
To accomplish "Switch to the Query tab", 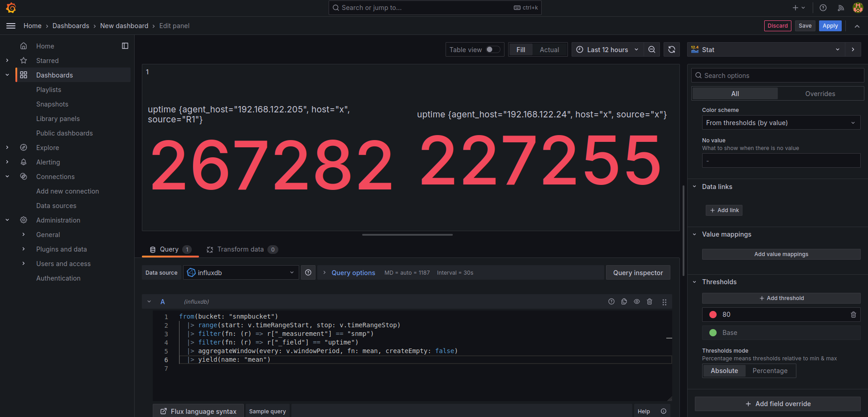I will 170,249.
